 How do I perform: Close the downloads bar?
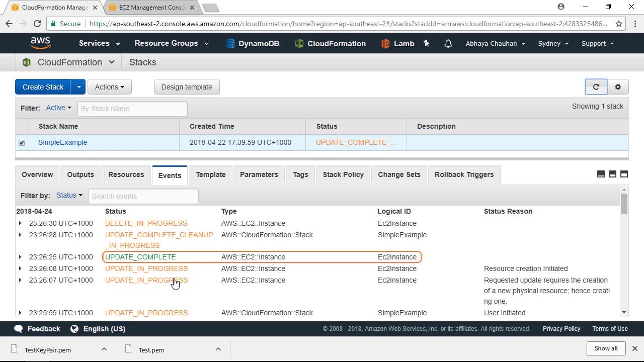634,348
